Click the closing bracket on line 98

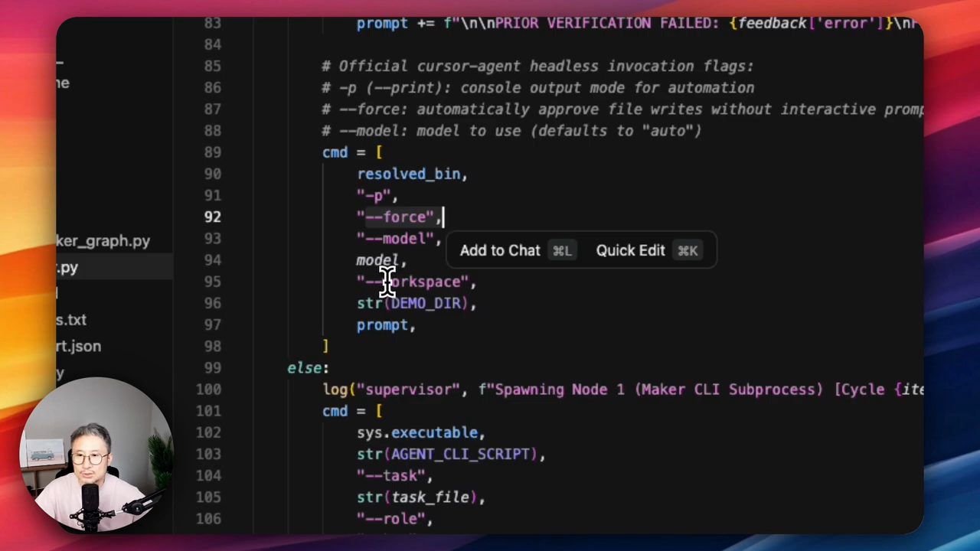click(325, 347)
